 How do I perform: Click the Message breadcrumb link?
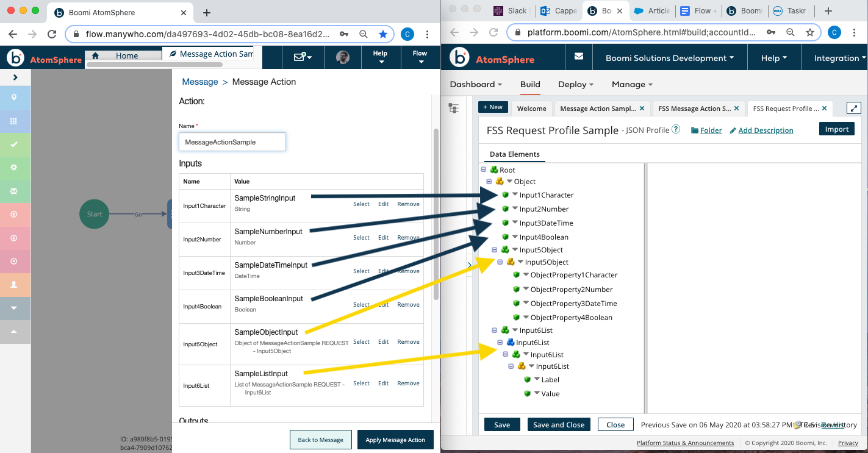(199, 82)
